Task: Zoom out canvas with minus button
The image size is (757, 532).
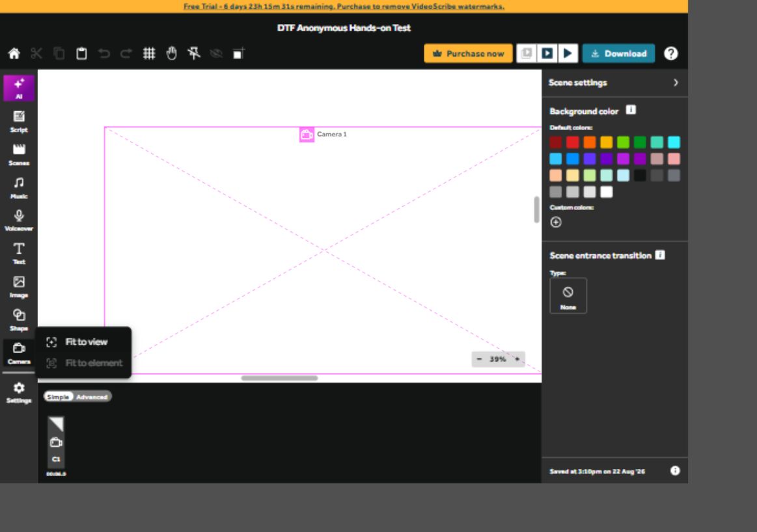Action: pyautogui.click(x=479, y=359)
